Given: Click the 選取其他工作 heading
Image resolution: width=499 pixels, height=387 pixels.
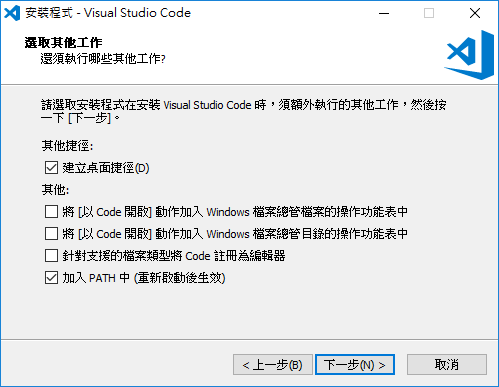Looking at the screenshot, I should pos(63,43).
